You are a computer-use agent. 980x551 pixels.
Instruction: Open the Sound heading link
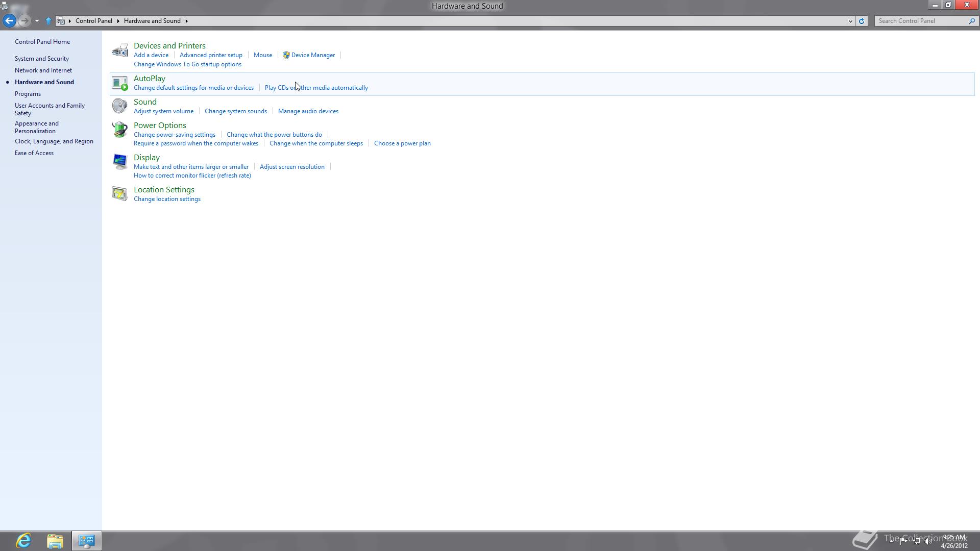[145, 102]
